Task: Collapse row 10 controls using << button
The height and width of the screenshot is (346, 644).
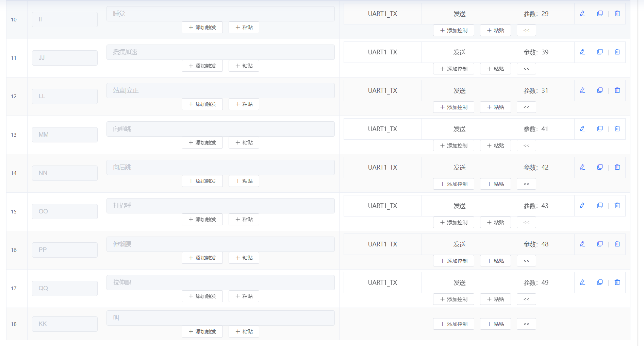Action: (526, 31)
